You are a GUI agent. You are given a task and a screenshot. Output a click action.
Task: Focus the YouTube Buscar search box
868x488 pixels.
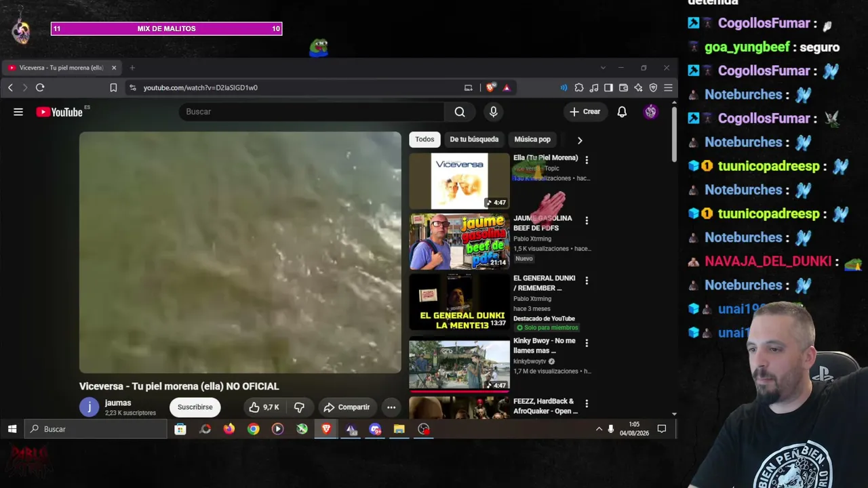coord(312,112)
